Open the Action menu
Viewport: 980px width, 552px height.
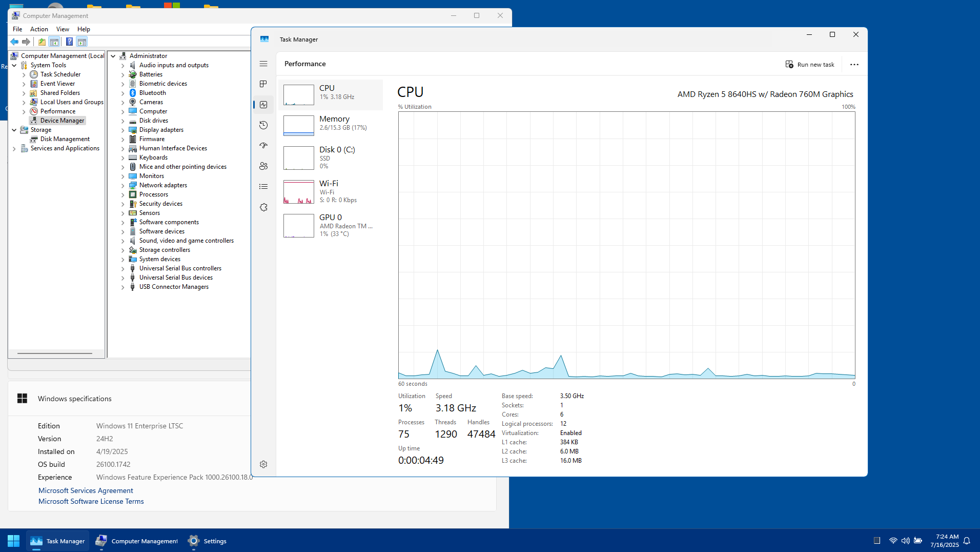point(39,29)
